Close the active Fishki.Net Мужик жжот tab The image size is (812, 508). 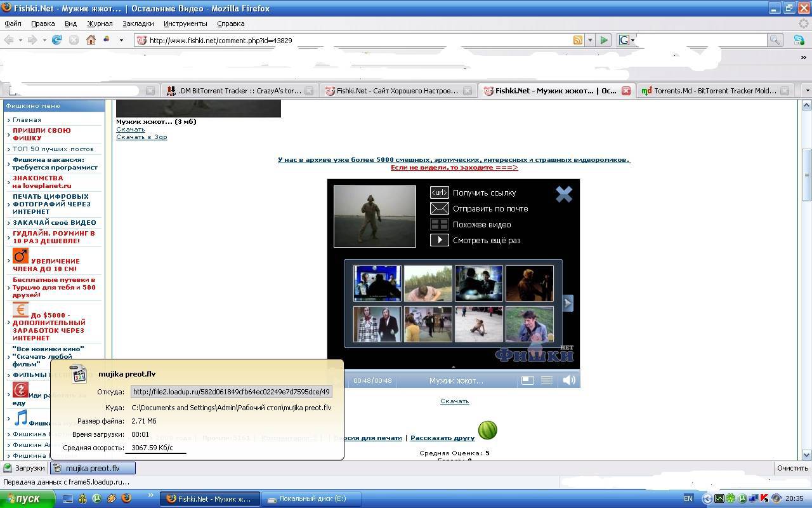[x=625, y=91]
